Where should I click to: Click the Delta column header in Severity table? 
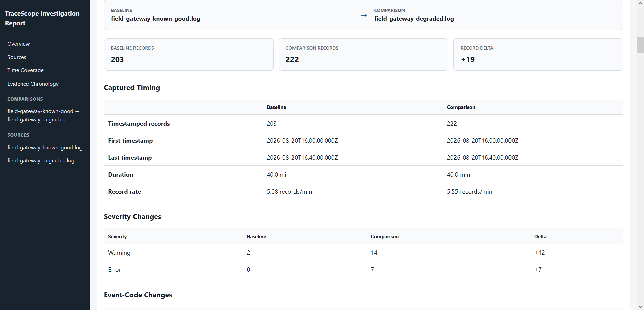point(540,237)
